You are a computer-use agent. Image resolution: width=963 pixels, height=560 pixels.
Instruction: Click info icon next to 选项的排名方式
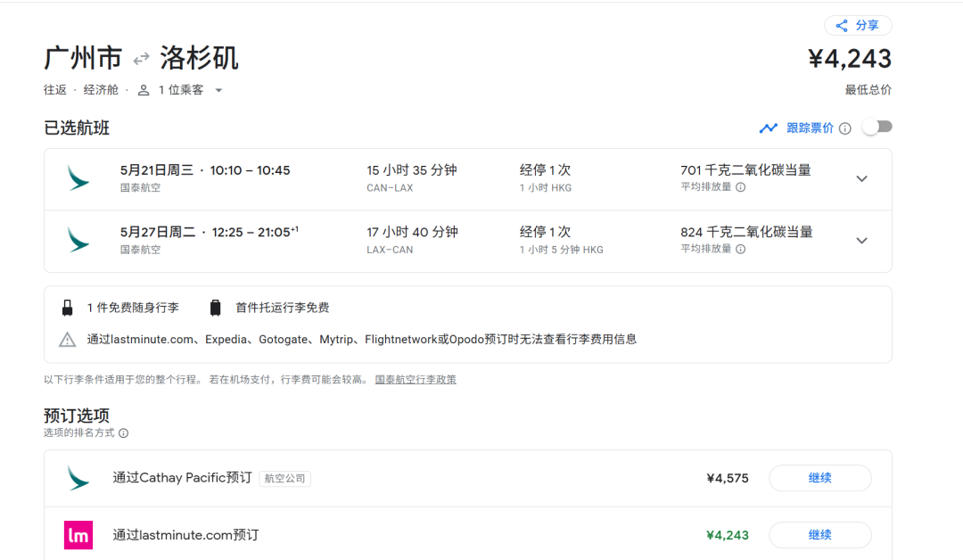click(x=123, y=433)
